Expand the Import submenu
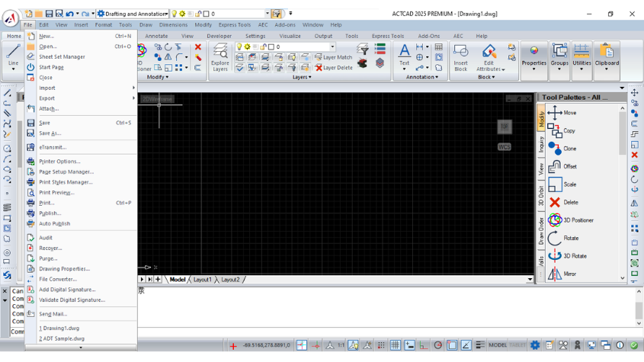The image size is (644, 362). click(x=81, y=88)
